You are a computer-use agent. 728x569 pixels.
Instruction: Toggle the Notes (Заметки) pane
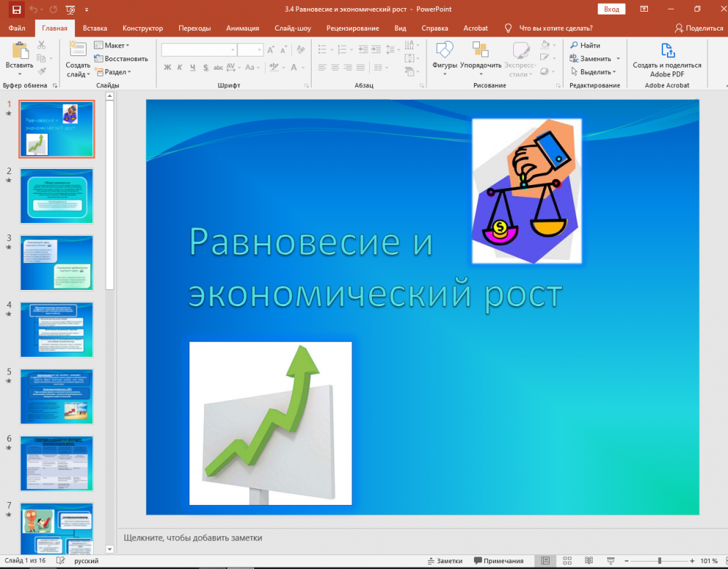(x=445, y=561)
